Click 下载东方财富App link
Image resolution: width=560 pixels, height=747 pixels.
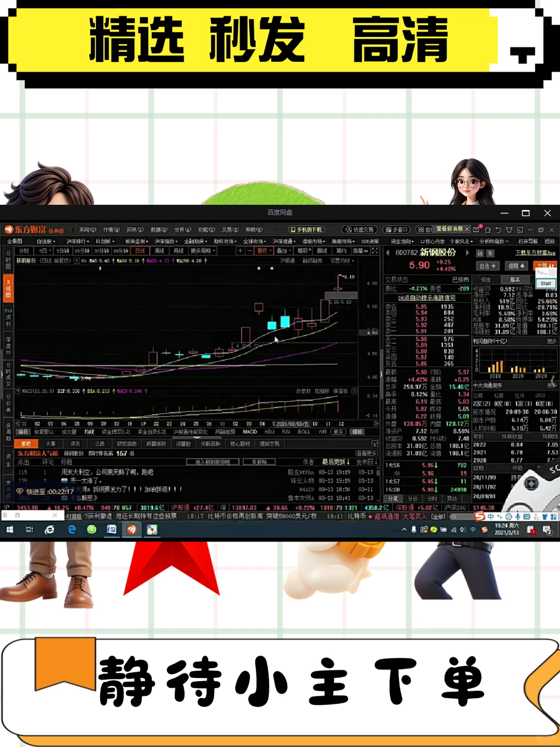(535, 253)
